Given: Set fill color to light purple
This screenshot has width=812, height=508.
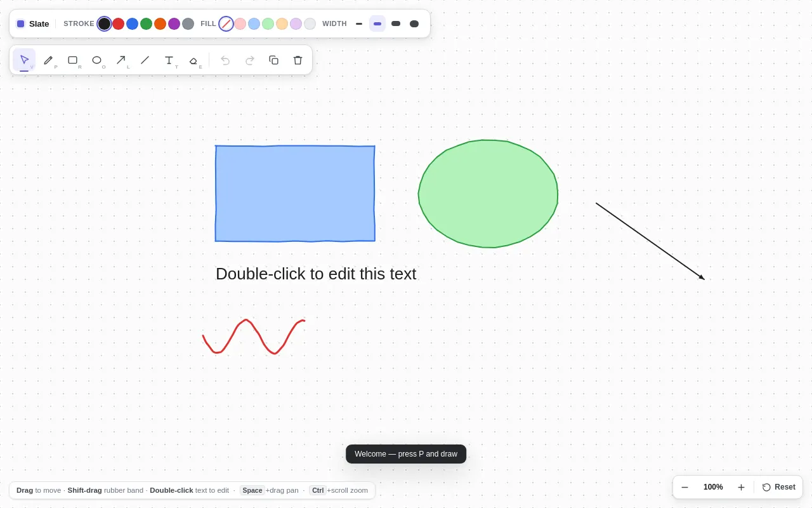Looking at the screenshot, I should click(x=296, y=23).
